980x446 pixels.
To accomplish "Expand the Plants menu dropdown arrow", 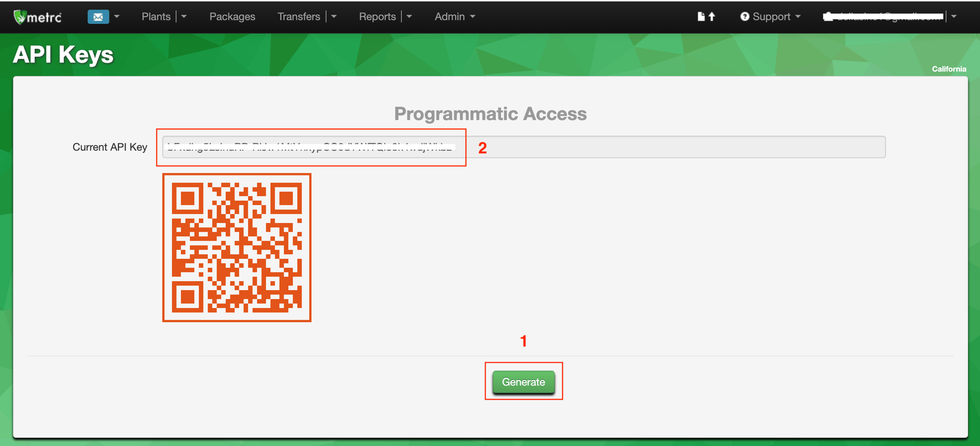I will click(x=184, y=16).
